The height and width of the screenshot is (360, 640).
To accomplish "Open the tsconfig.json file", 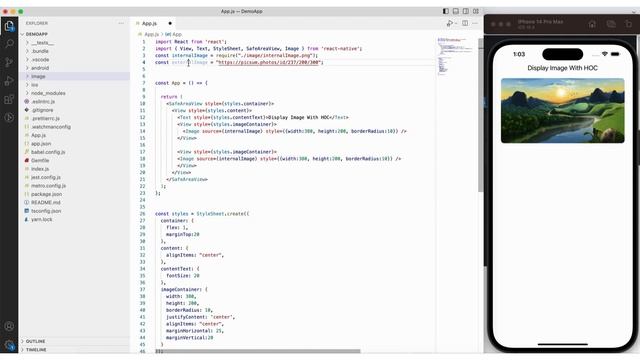I will (x=46, y=211).
